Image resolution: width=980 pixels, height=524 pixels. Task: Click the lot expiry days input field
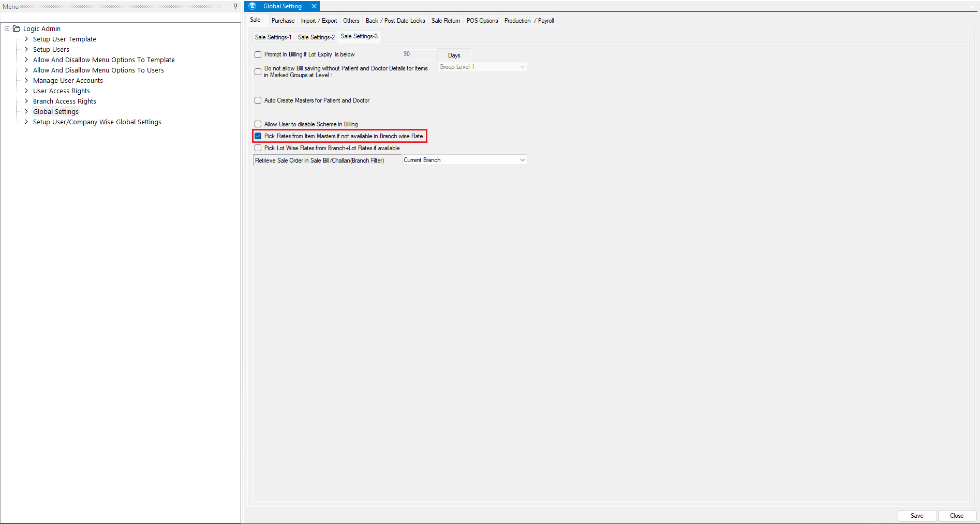[x=419, y=54]
